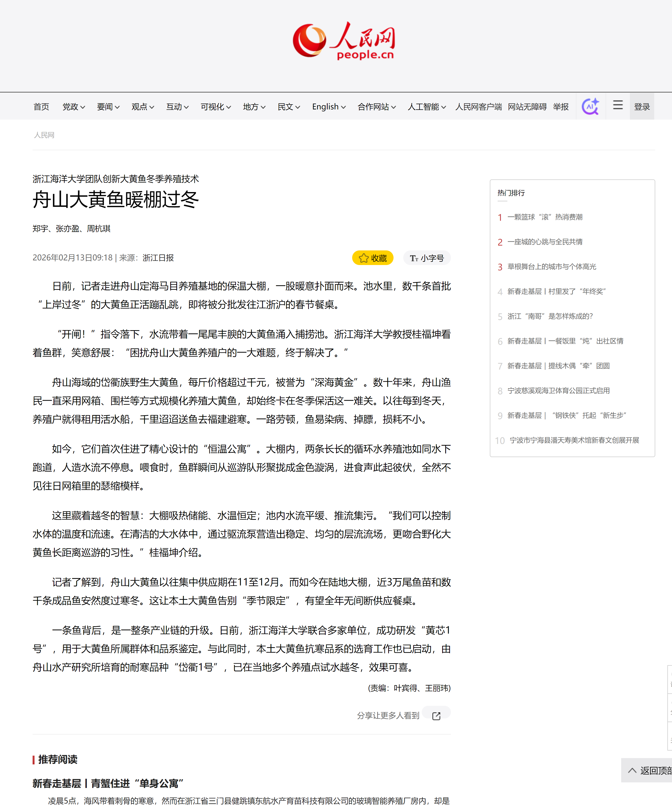Image resolution: width=672 pixels, height=805 pixels.
Task: Expand the 要闻 dropdown menu
Action: click(x=108, y=106)
